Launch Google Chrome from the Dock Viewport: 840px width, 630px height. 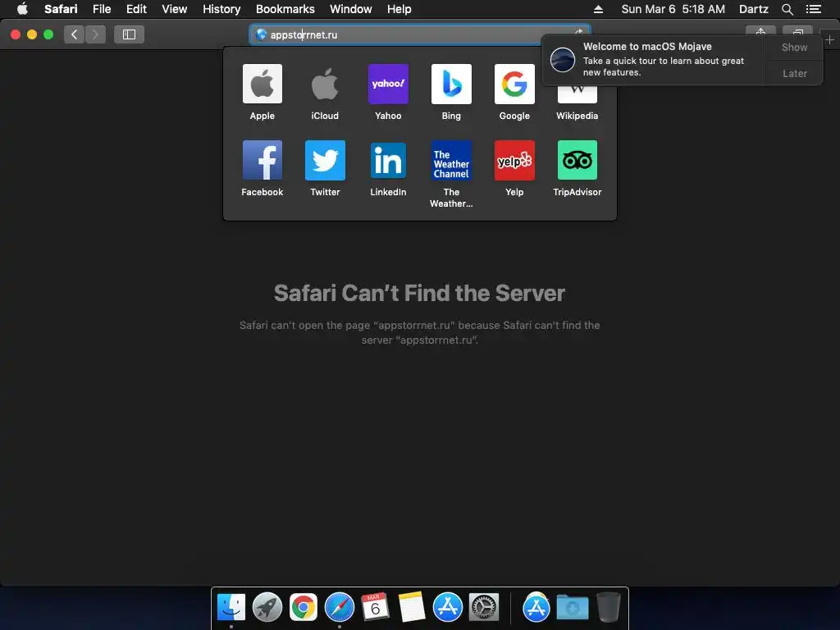coord(304,608)
